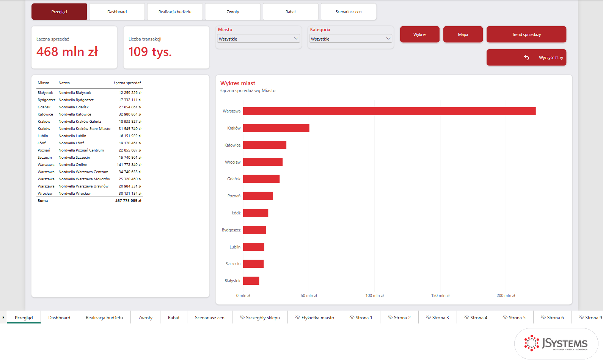
Task: Show the Wykres view
Action: pos(420,34)
